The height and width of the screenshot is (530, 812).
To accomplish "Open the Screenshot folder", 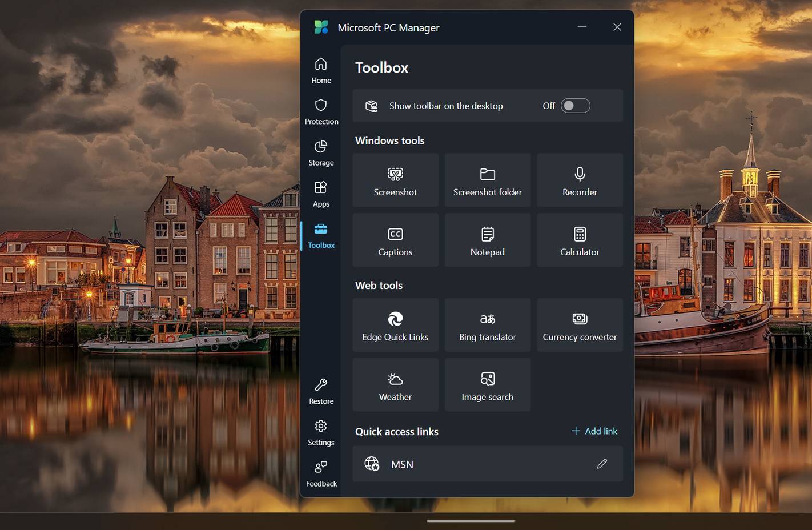I will 487,180.
